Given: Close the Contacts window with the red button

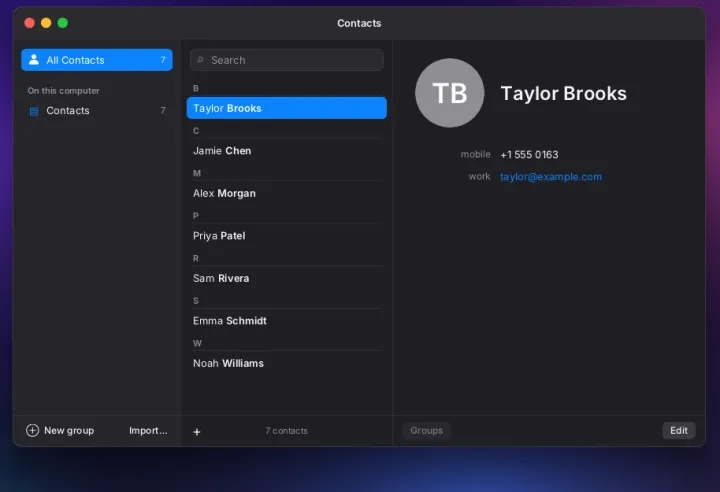Looking at the screenshot, I should pyautogui.click(x=29, y=23).
